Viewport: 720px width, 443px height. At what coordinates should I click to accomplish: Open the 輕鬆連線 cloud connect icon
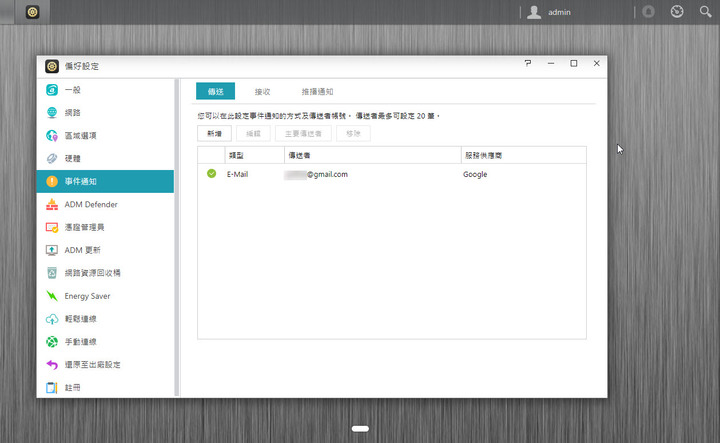[x=52, y=319]
